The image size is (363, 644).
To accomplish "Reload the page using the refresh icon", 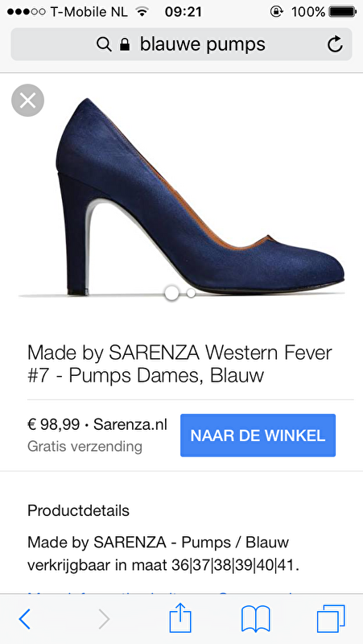I will point(335,44).
